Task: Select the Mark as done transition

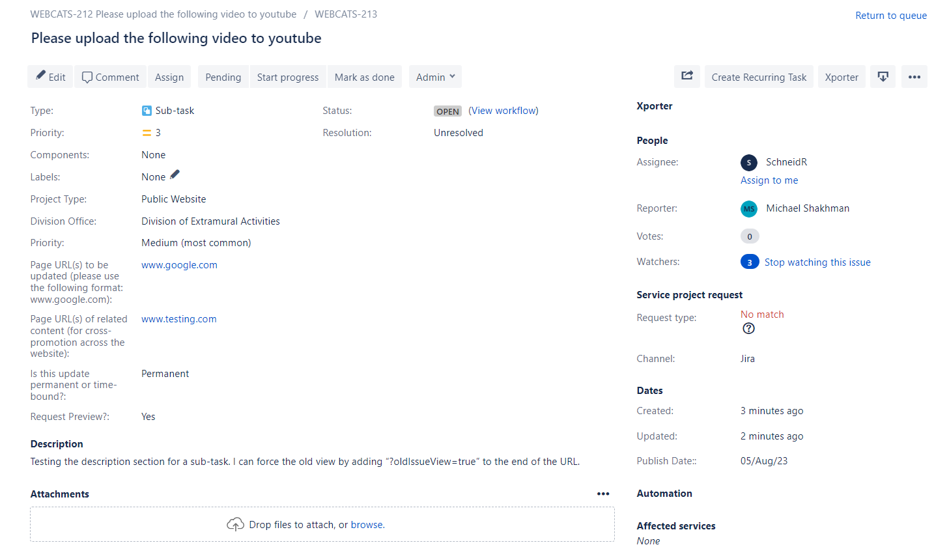Action: click(x=364, y=76)
